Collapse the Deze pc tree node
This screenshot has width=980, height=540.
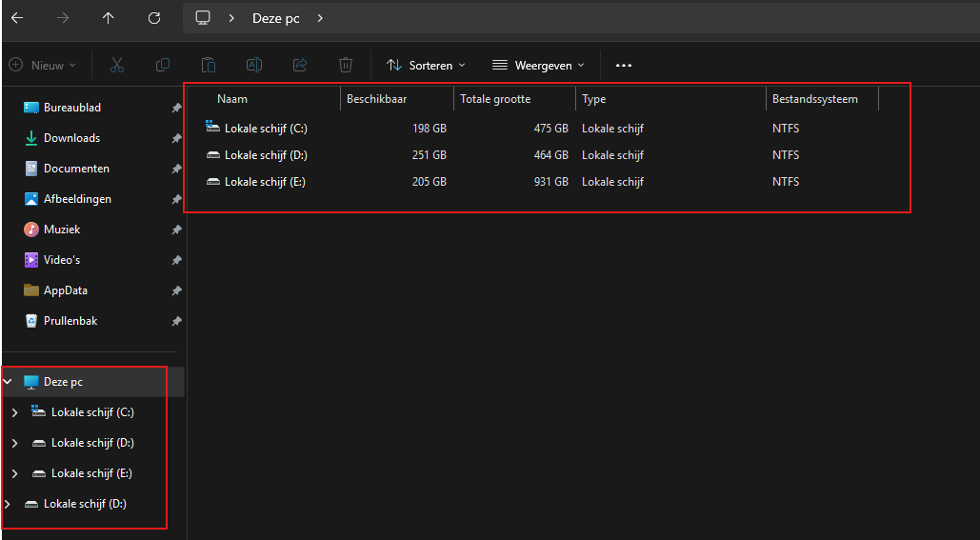click(8, 382)
